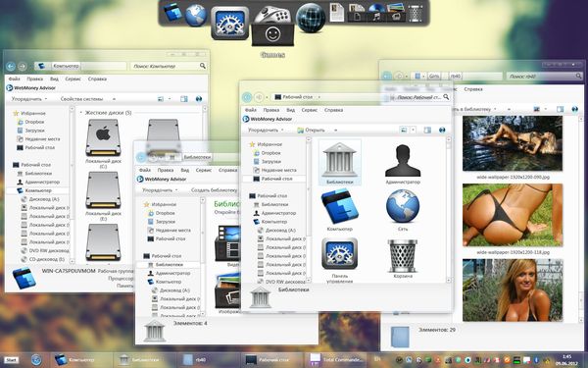This screenshot has height=368, width=588.
Task: Open address dropdown after Рабочий стол in the address bar
Action: 319,97
